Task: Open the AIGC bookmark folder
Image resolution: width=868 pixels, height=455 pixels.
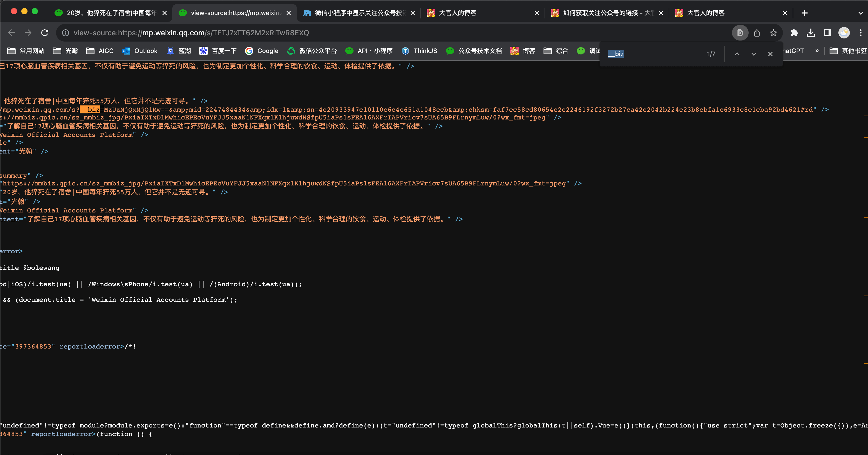Action: (100, 51)
